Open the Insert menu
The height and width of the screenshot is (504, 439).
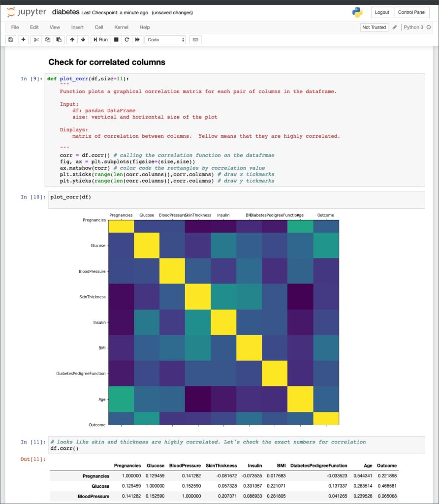tap(77, 27)
